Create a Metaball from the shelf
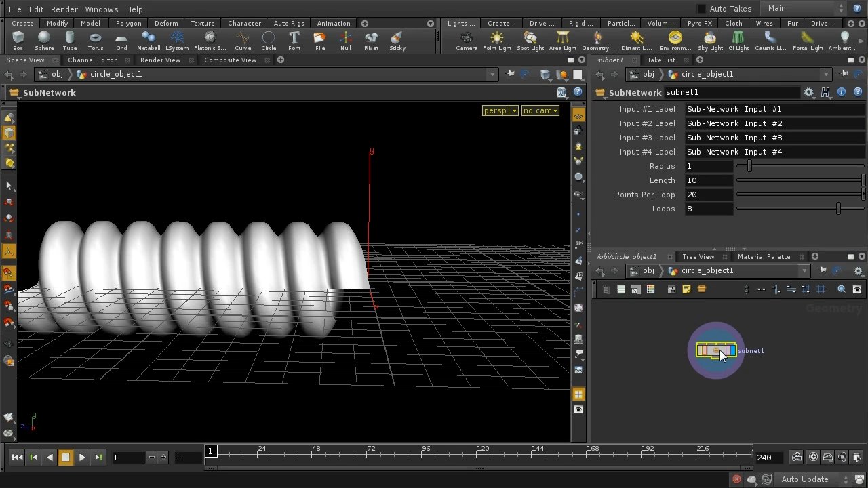 [149, 41]
